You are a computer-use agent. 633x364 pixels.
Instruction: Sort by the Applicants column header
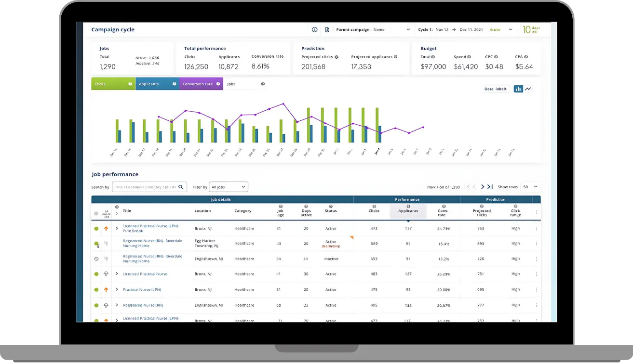tap(408, 211)
